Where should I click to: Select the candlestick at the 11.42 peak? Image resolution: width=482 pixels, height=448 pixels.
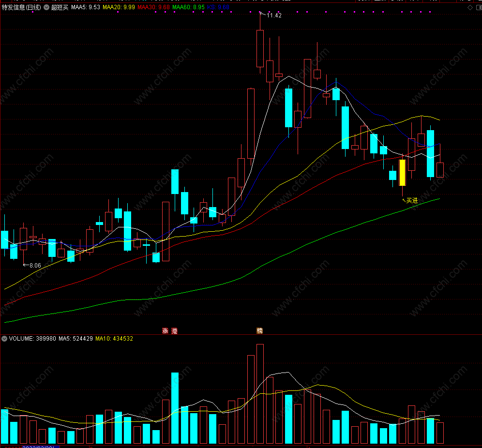[260, 48]
